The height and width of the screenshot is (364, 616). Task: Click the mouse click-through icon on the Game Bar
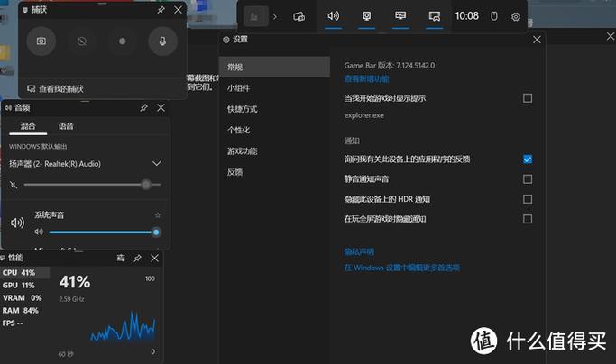click(x=494, y=16)
